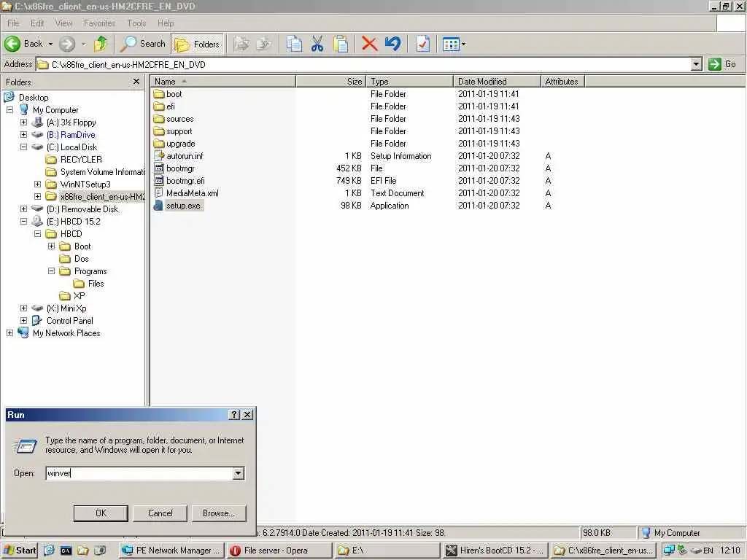Expand the B: RamDrive node

[23, 134]
